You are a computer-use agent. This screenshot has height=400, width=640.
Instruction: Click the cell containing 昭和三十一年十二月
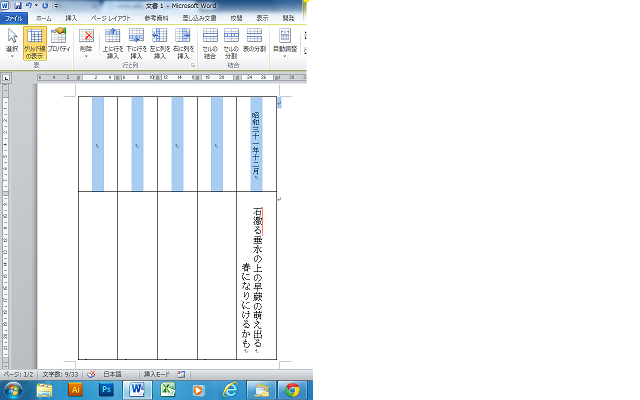(x=256, y=144)
